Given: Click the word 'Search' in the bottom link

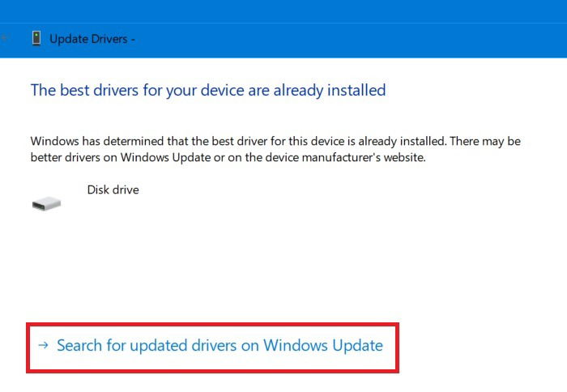Looking at the screenshot, I should [79, 345].
